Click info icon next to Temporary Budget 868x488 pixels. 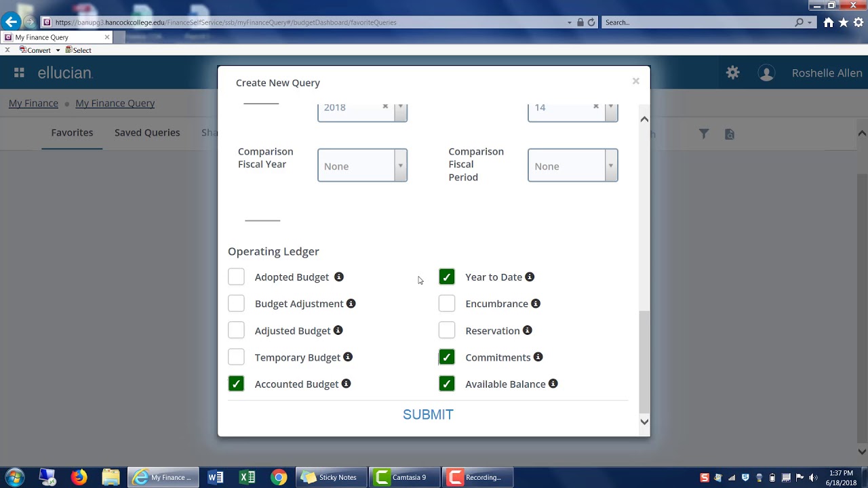348,357
